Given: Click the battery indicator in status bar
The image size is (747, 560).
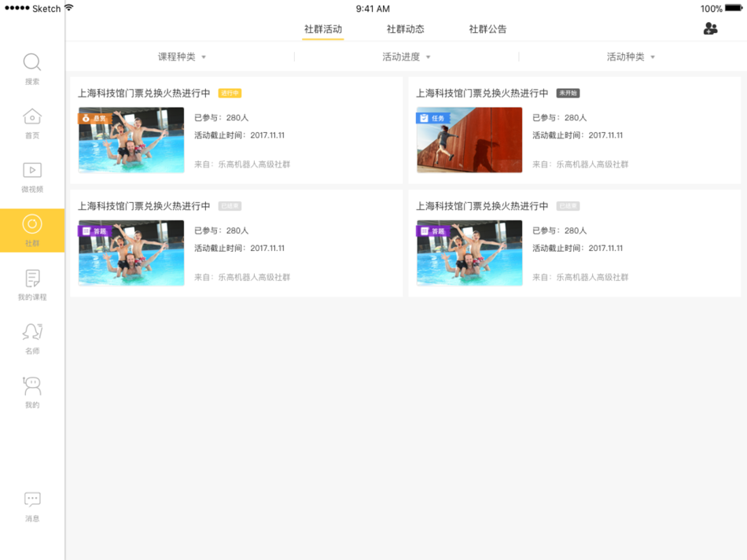Looking at the screenshot, I should pos(734,8).
